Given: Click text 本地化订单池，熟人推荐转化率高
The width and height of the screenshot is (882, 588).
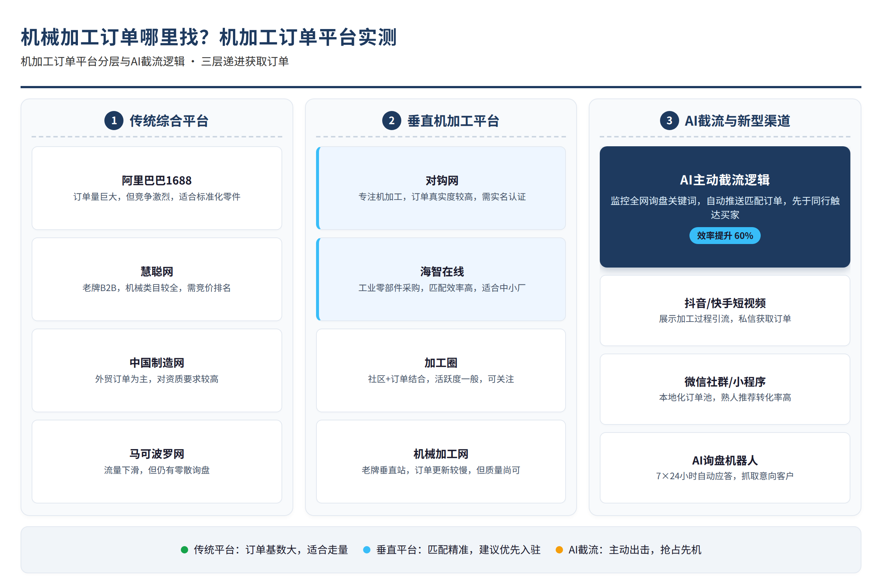Looking at the screenshot, I should (x=725, y=398).
